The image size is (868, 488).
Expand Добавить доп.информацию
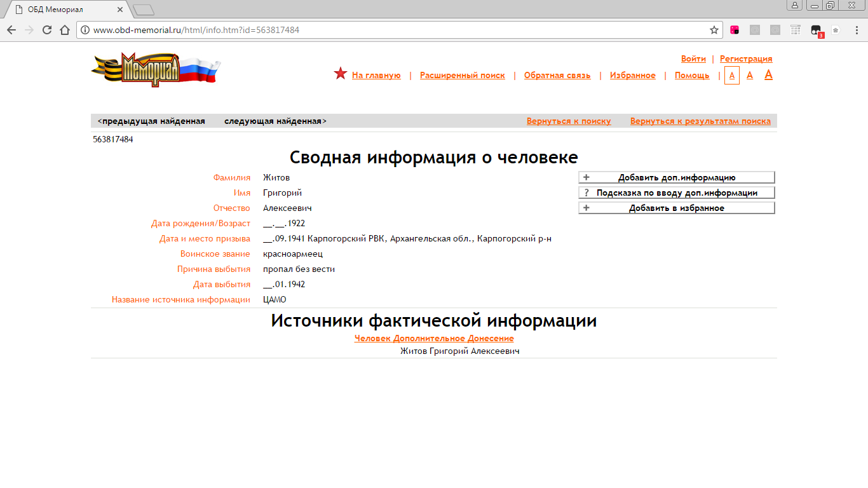[677, 177]
